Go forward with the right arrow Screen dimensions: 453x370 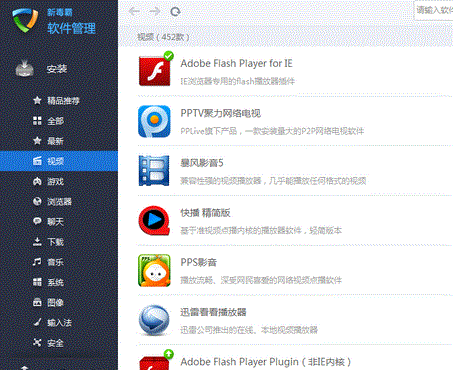point(155,12)
